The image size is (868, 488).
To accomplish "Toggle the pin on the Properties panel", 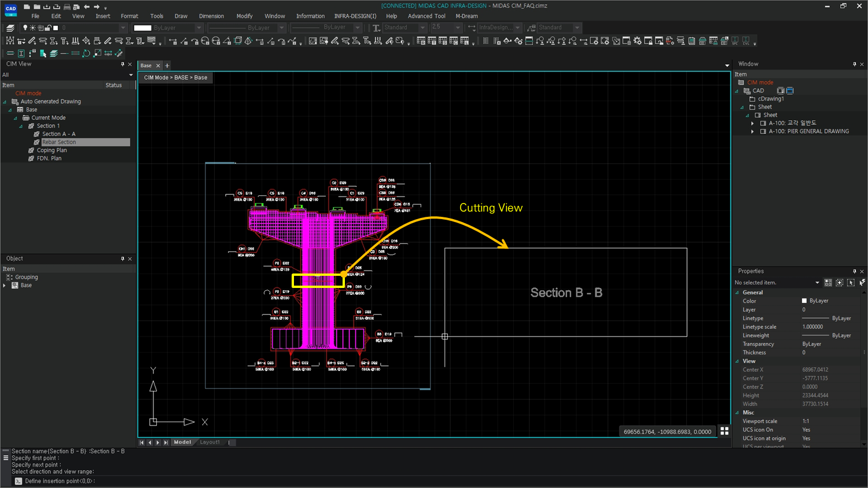I will [x=854, y=271].
